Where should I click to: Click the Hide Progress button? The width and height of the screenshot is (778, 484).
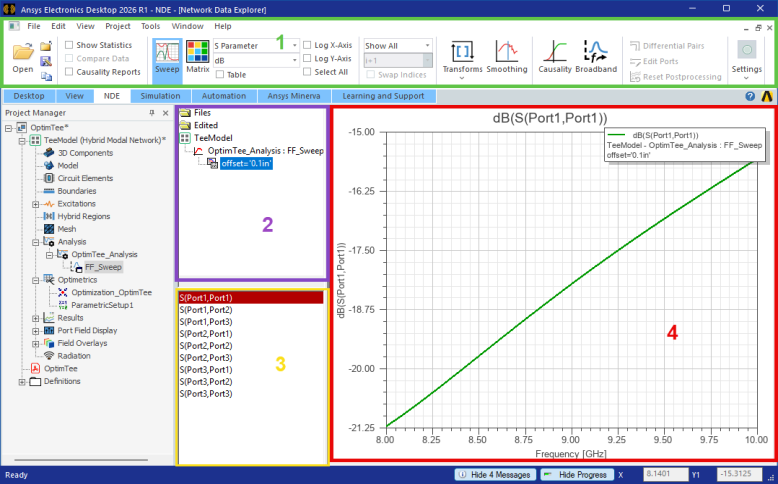pos(577,475)
